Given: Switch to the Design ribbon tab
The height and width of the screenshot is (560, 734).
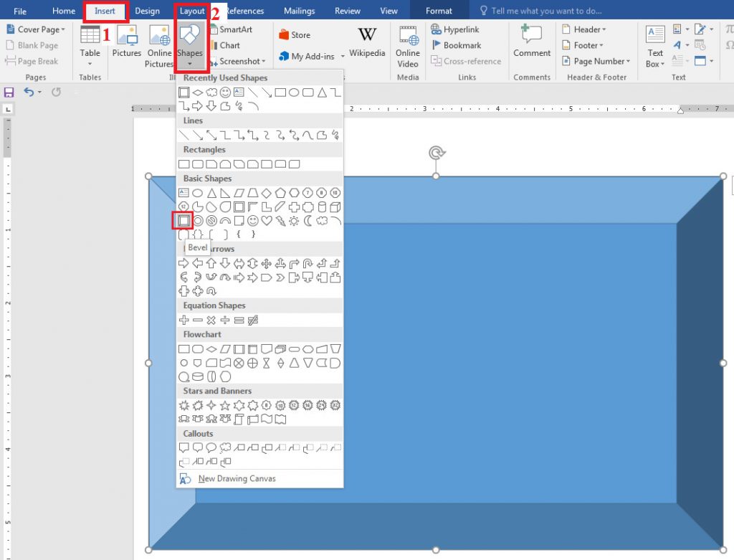Looking at the screenshot, I should pos(147,11).
